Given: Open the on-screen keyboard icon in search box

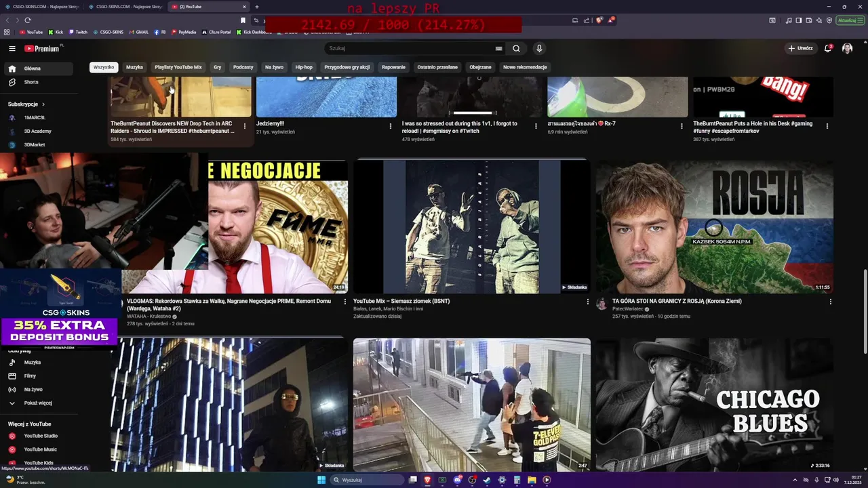Looking at the screenshot, I should tap(499, 48).
